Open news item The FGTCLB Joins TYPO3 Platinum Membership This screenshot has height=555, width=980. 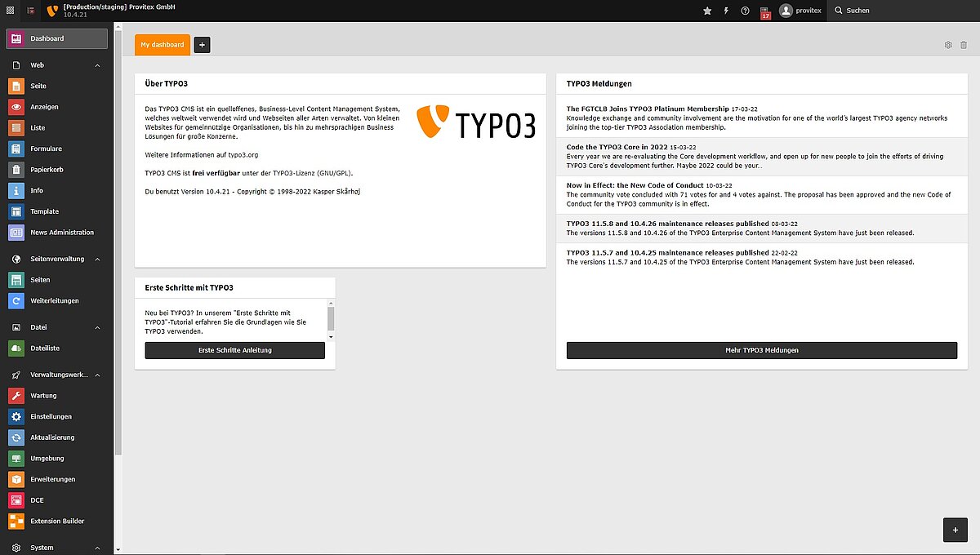point(648,109)
